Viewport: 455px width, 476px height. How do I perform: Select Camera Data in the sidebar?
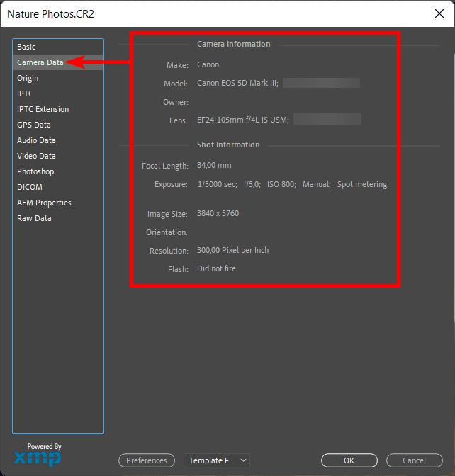[40, 62]
